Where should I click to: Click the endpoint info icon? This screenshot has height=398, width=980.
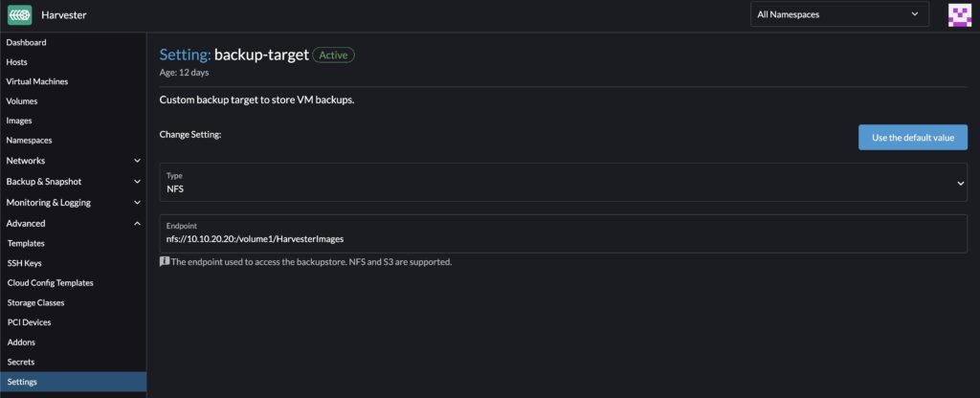point(164,261)
